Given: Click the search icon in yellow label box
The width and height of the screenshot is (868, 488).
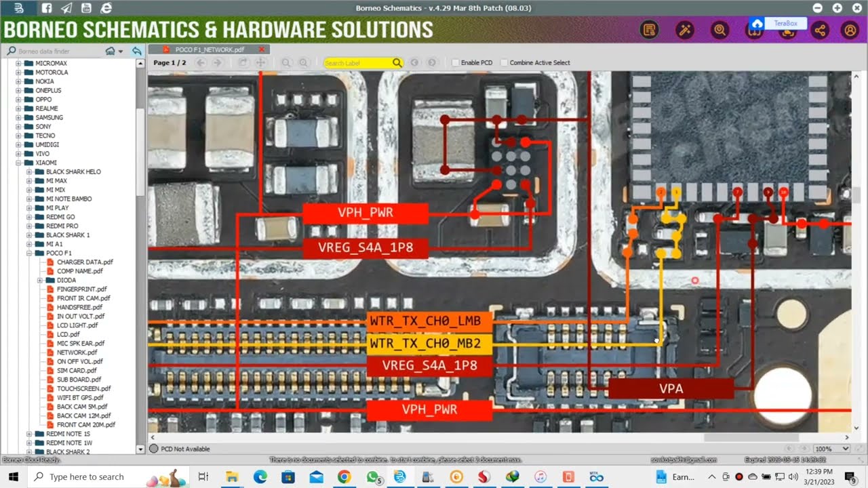Looking at the screenshot, I should point(397,63).
